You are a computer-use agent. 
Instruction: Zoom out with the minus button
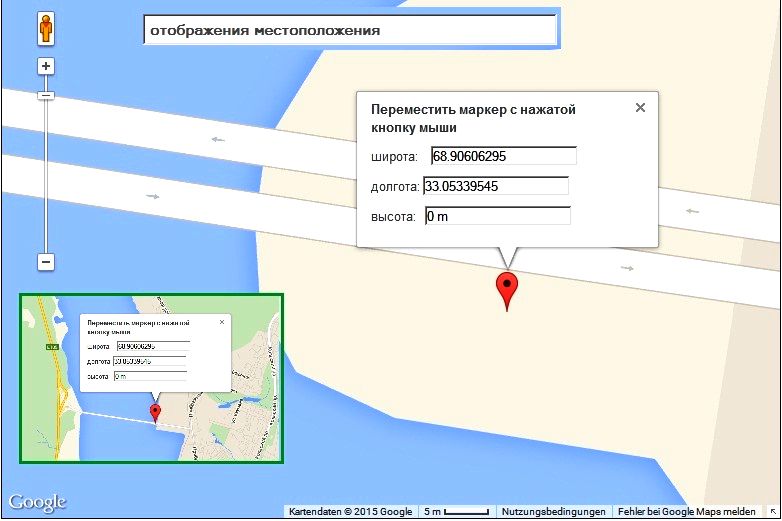(45, 262)
